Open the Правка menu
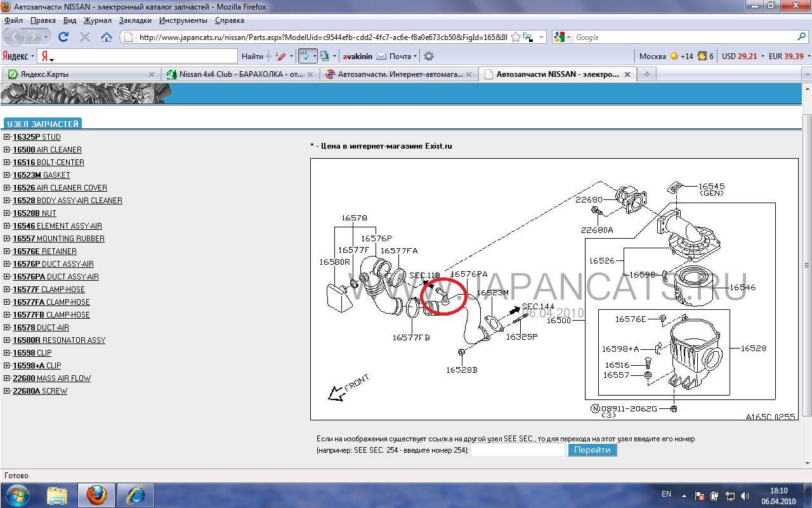This screenshot has height=508, width=812. pos(43,20)
